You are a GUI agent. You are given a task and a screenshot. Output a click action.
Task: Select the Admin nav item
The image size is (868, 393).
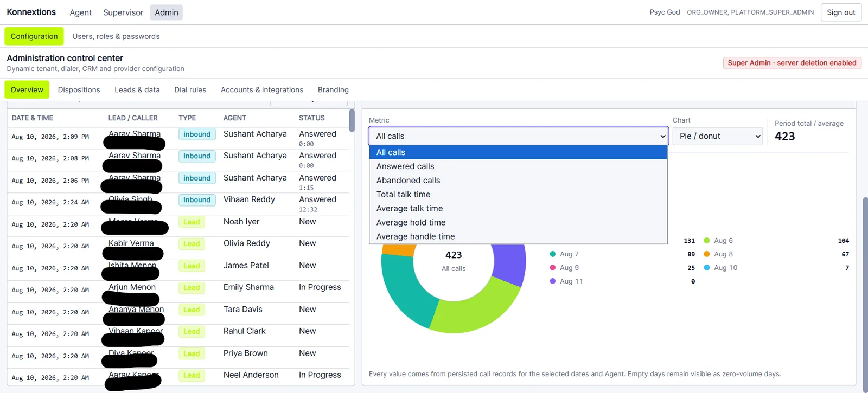pos(166,12)
